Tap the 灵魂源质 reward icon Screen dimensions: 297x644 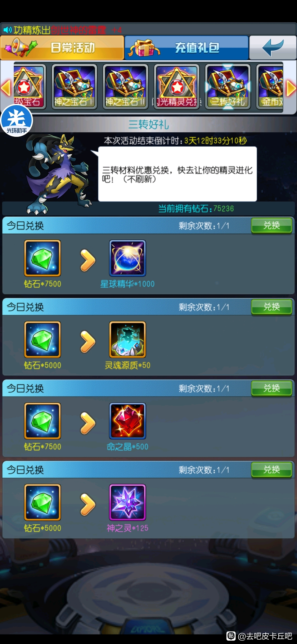pos(128,340)
